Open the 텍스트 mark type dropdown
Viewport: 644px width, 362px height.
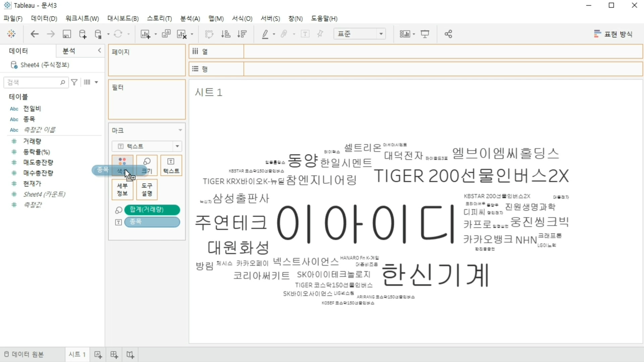click(x=177, y=146)
